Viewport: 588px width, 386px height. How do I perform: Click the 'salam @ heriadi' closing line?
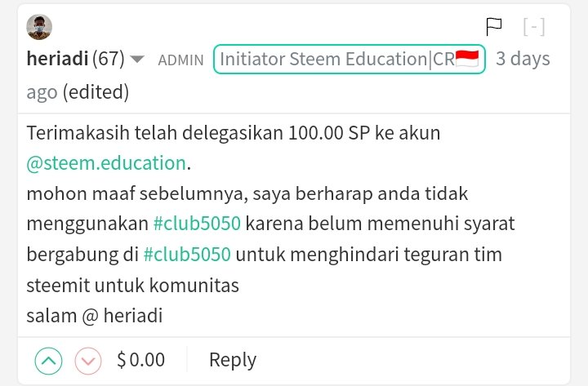pyautogui.click(x=94, y=315)
